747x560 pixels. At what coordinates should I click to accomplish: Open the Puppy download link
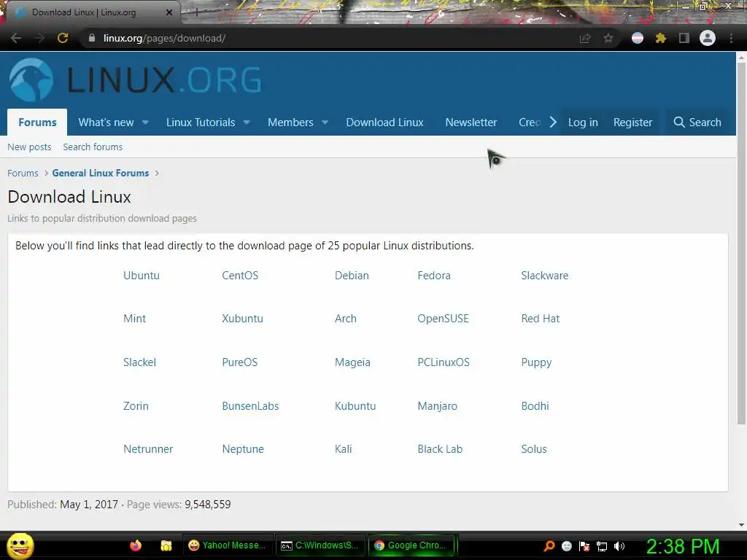pyautogui.click(x=536, y=363)
